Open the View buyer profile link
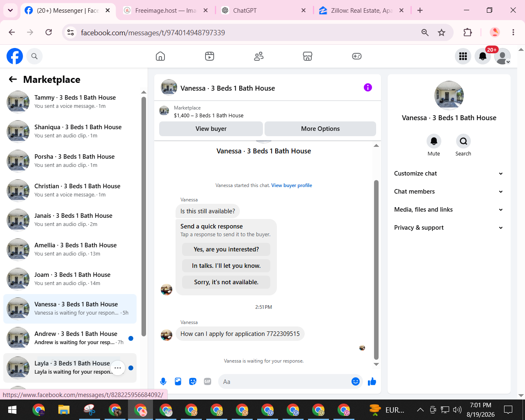 [292, 185]
